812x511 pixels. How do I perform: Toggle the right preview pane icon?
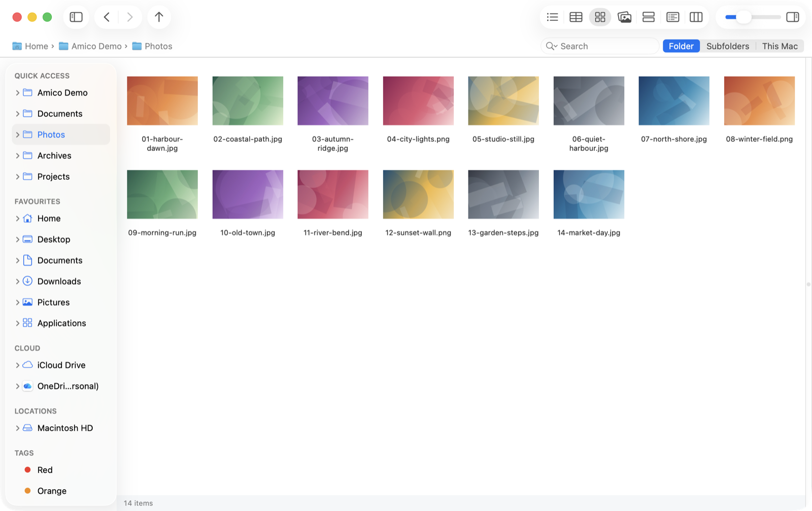793,17
